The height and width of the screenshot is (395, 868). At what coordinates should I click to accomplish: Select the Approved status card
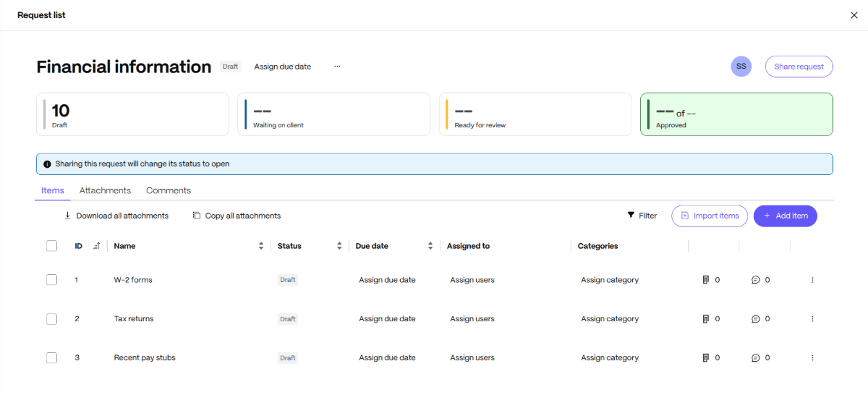point(736,114)
